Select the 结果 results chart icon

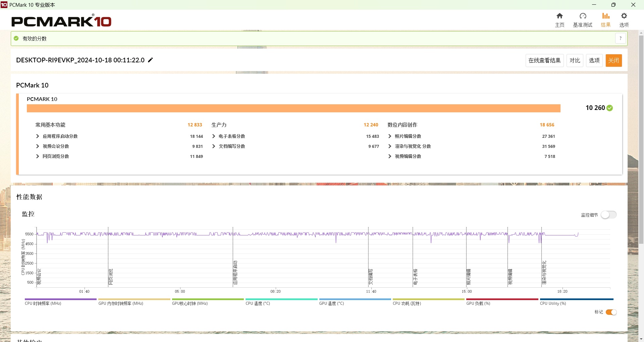pyautogui.click(x=605, y=16)
